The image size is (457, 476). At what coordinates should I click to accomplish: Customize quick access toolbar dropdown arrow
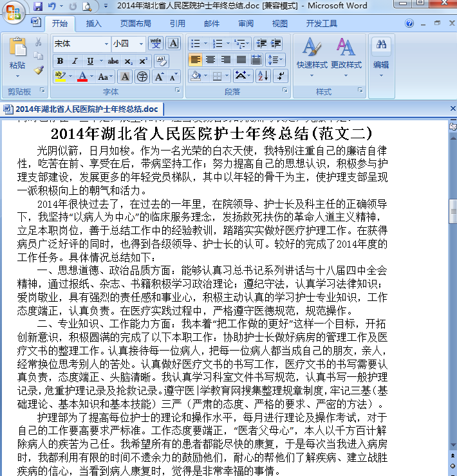pyautogui.click(x=106, y=6)
